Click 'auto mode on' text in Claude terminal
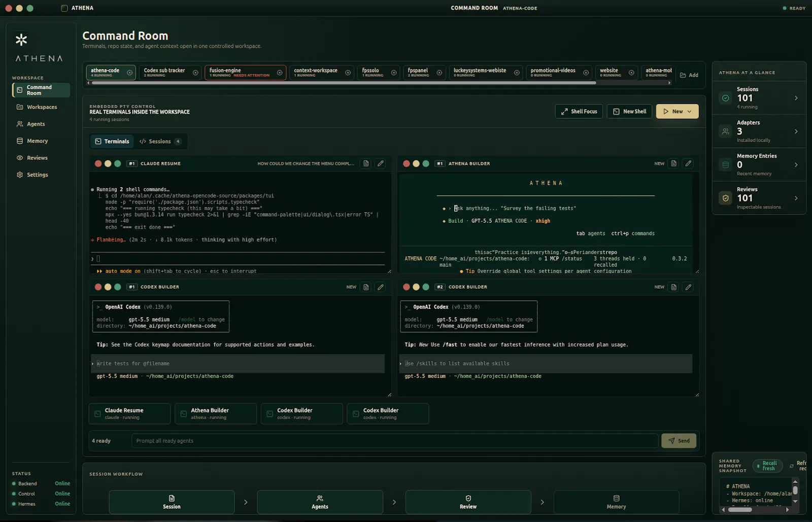The height and width of the screenshot is (522, 812). pos(123,271)
